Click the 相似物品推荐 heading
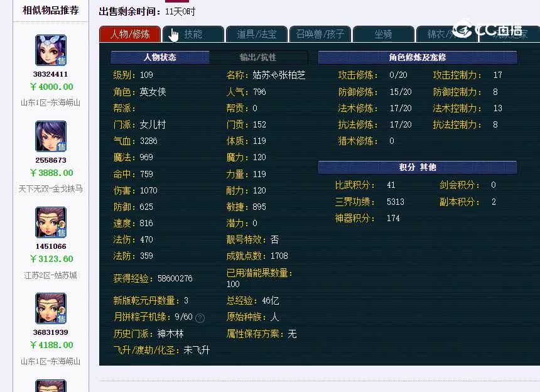The height and width of the screenshot is (392, 540). tap(51, 10)
